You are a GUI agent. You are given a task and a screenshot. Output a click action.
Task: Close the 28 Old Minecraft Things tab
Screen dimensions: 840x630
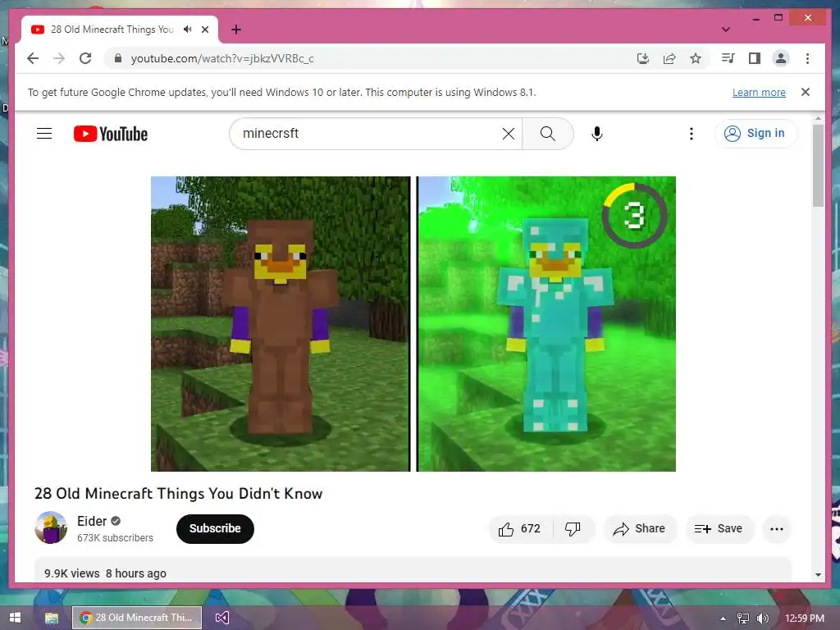[x=205, y=30]
